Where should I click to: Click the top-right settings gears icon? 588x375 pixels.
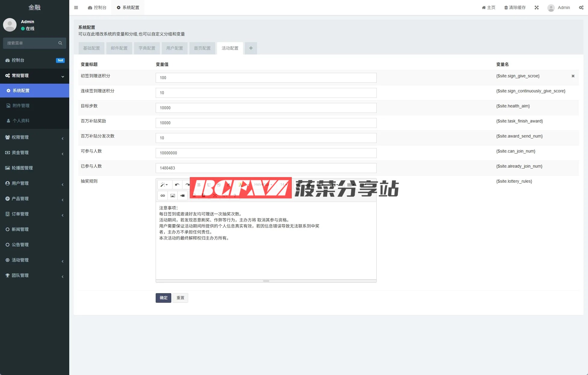(x=581, y=8)
